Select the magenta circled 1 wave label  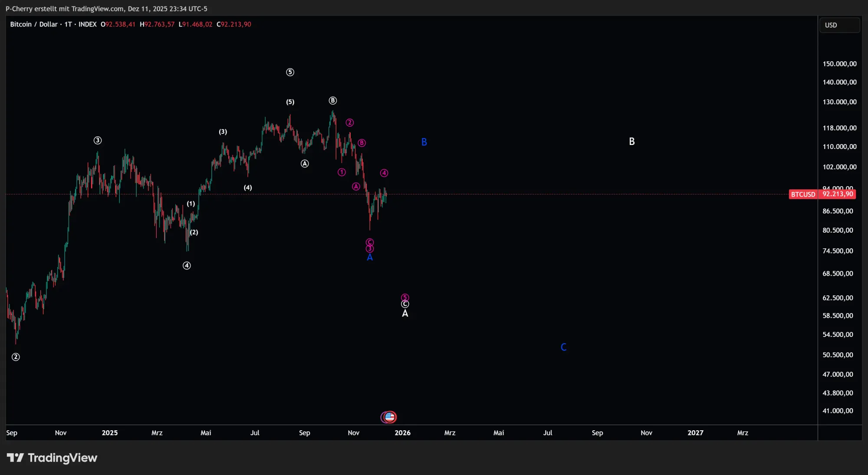[x=342, y=172]
